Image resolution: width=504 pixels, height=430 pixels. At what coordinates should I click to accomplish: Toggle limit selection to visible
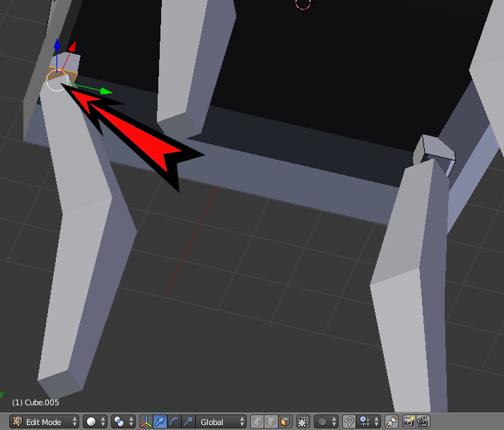(x=303, y=422)
